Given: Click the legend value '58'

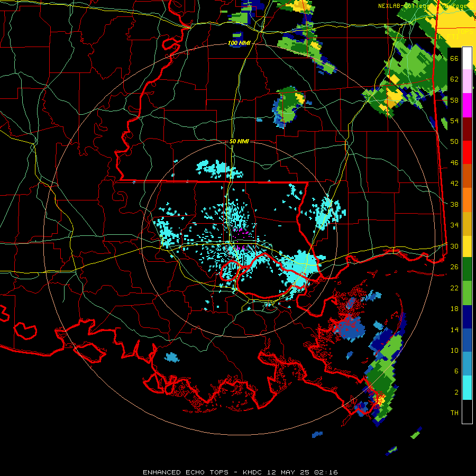Looking at the screenshot, I should [x=454, y=100].
